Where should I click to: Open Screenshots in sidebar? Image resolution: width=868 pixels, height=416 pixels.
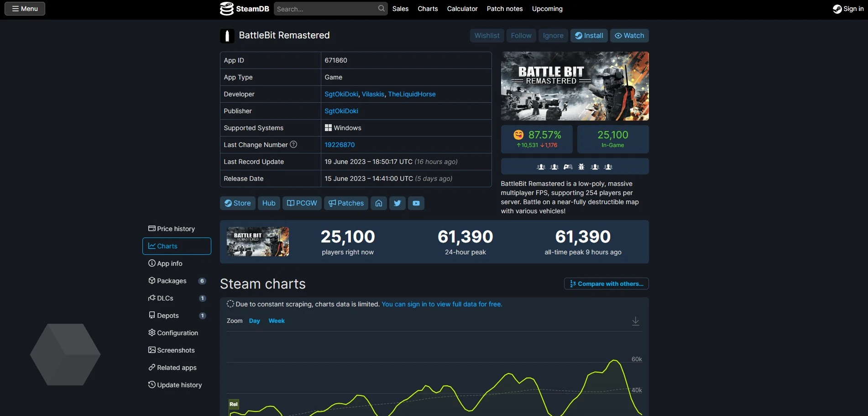(176, 350)
